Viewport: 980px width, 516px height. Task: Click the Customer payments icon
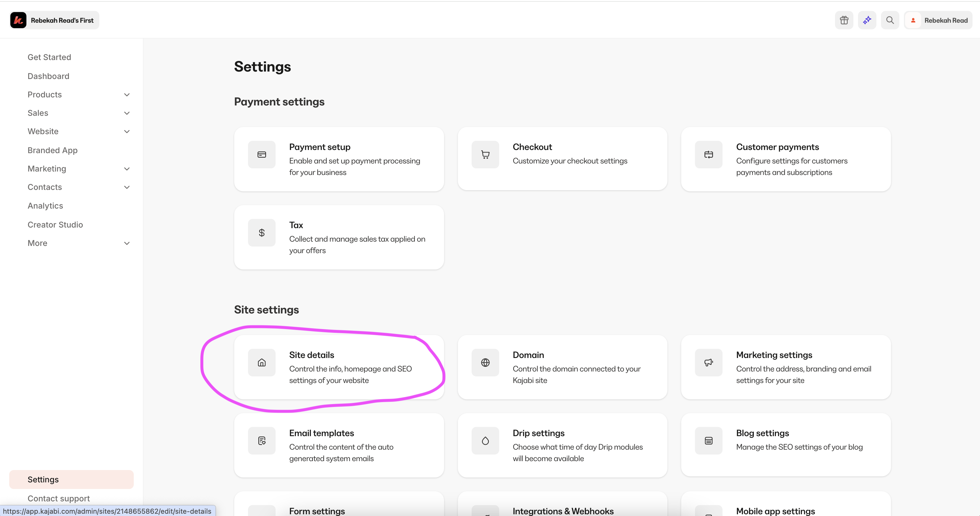tap(708, 155)
